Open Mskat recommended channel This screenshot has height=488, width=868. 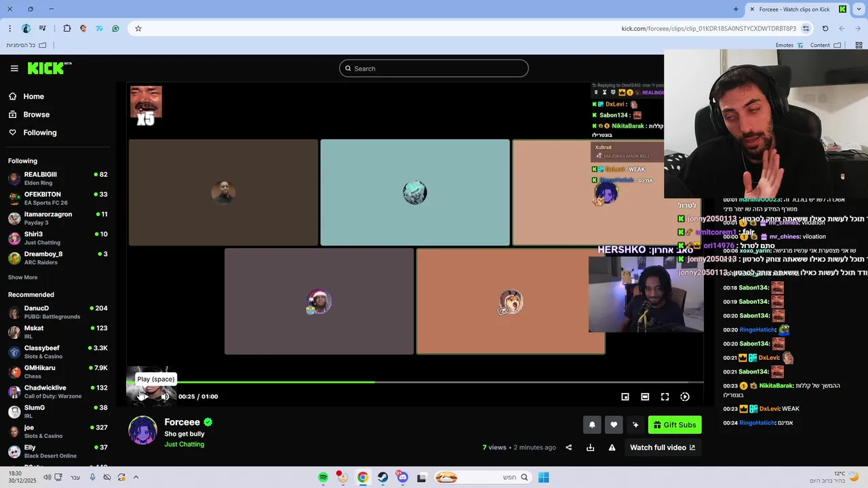pyautogui.click(x=58, y=332)
